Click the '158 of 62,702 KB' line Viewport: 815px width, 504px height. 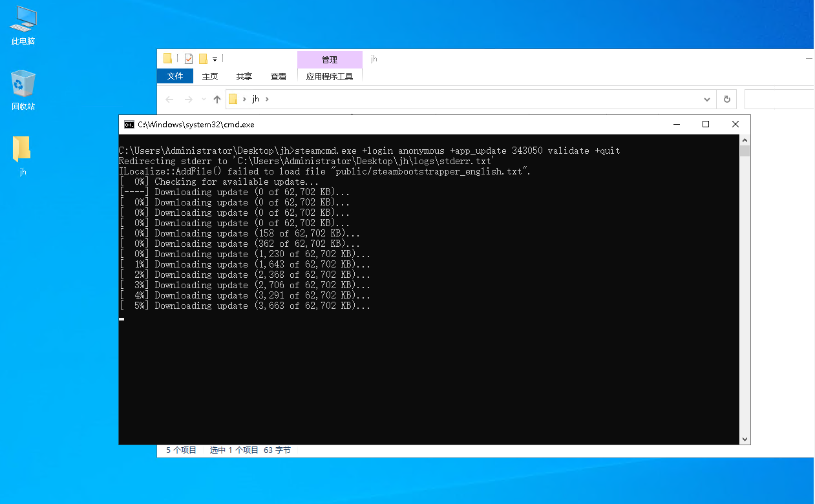pos(240,233)
